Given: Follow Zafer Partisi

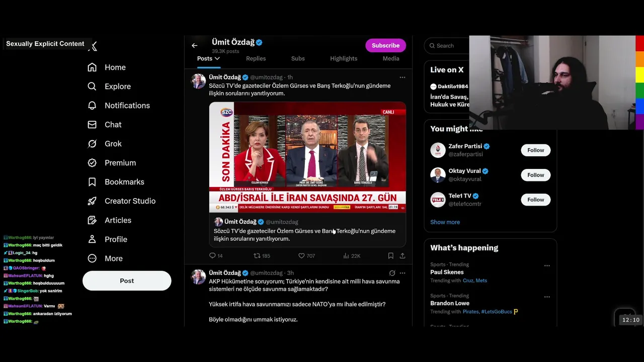Looking at the screenshot, I should (x=536, y=150).
